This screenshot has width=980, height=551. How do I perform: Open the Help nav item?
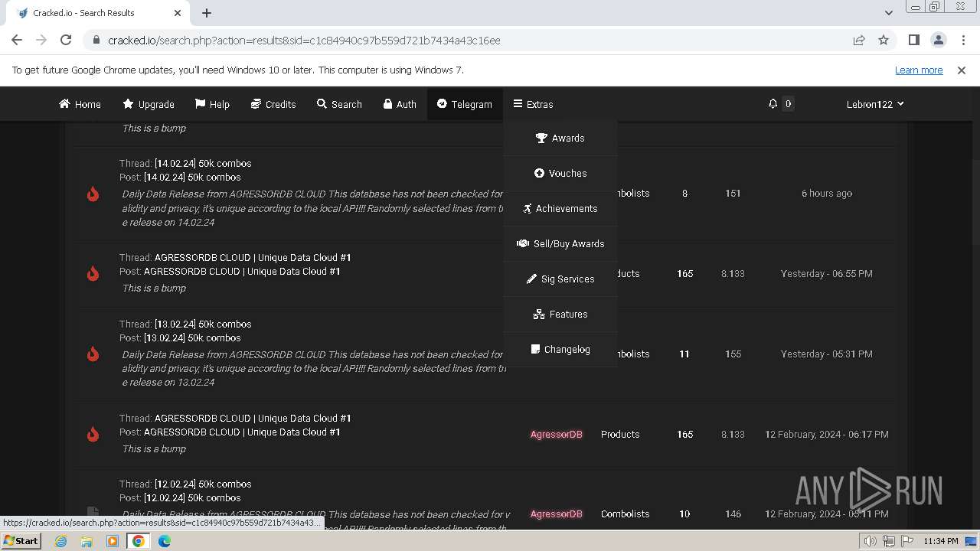point(212,104)
